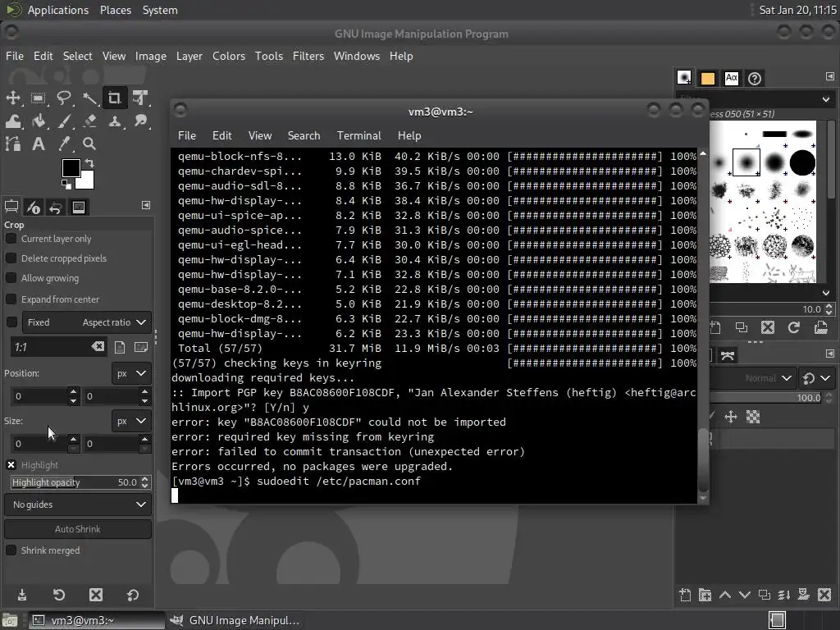Select the Paintbrush tool
This screenshot has width=840, height=630.
64,121
